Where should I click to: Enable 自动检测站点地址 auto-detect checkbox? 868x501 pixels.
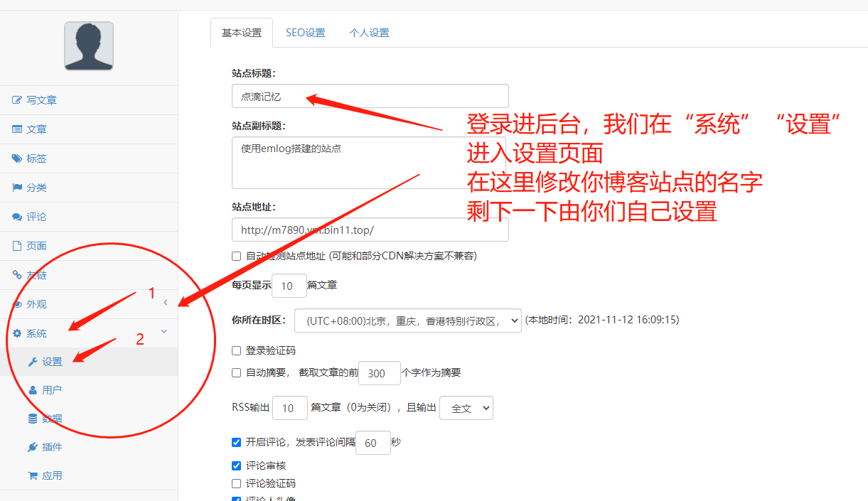[236, 256]
